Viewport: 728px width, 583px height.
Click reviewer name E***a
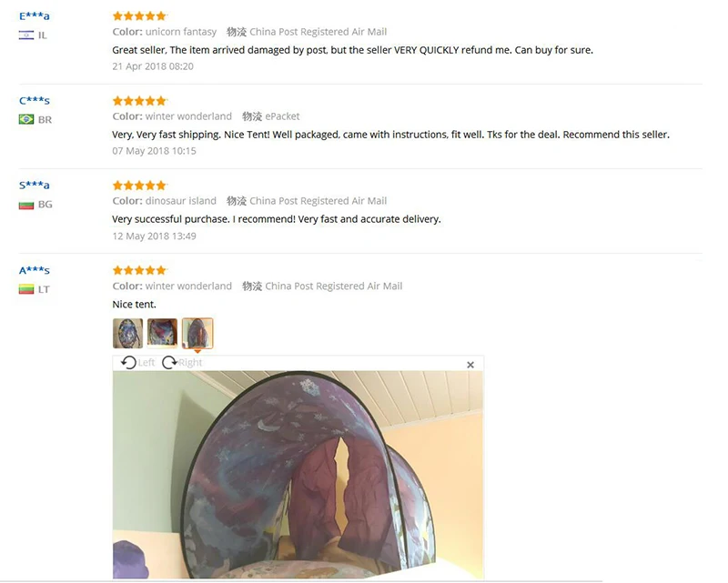tap(35, 16)
